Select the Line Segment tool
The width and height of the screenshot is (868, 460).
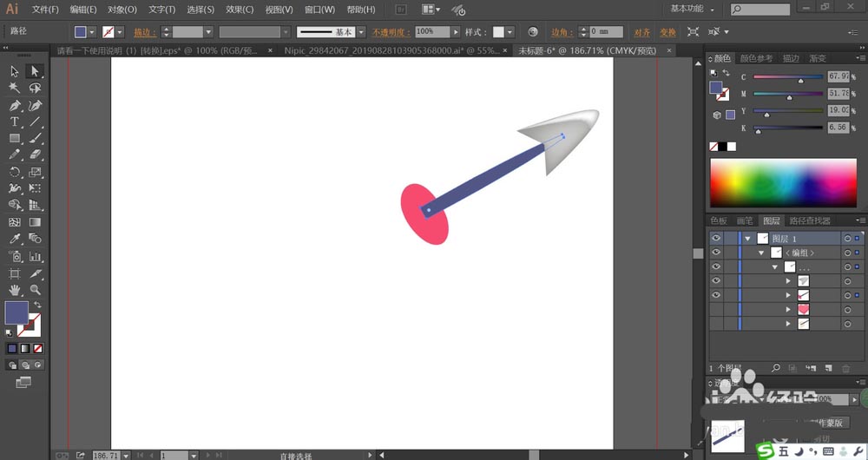(x=35, y=122)
